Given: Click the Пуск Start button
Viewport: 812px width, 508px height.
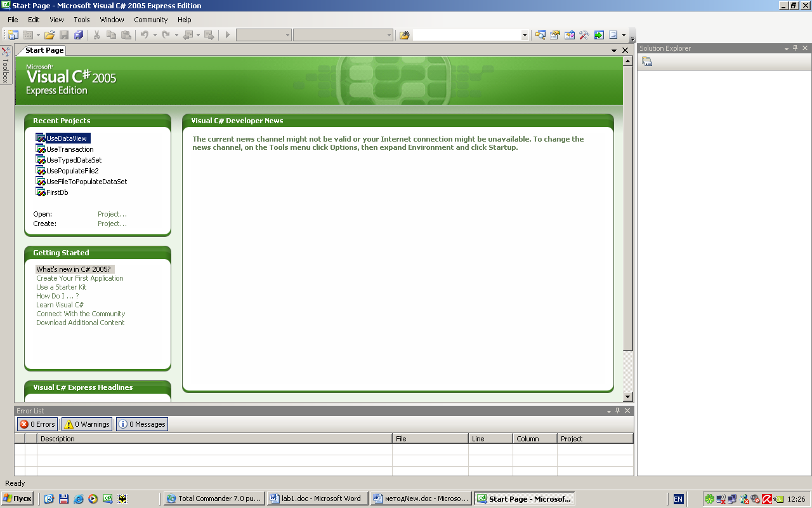Looking at the screenshot, I should (17, 498).
